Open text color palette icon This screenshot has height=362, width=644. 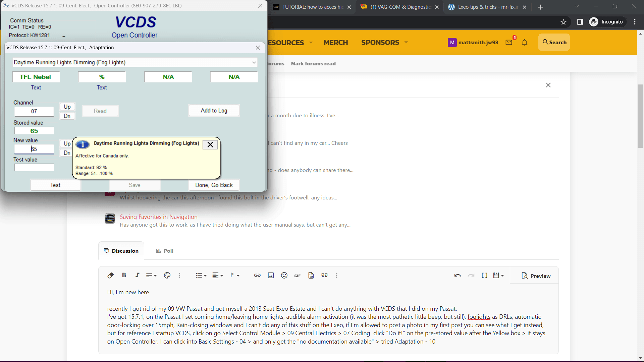tap(167, 275)
